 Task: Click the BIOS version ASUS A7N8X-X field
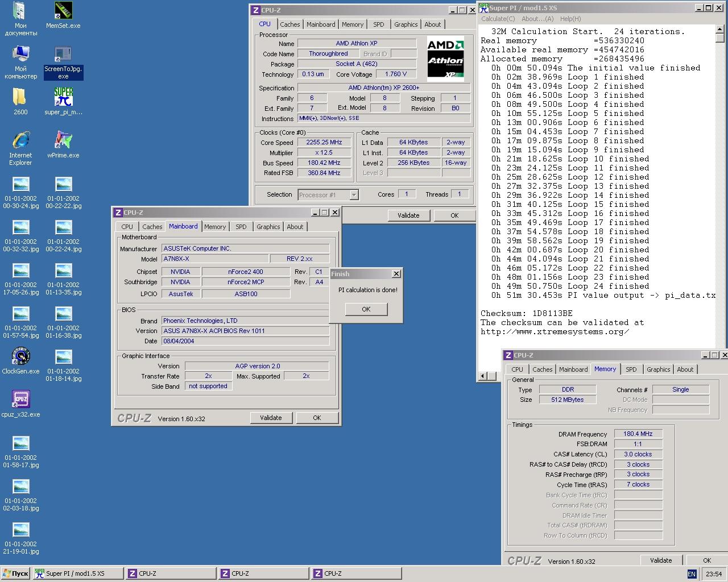tap(245, 331)
